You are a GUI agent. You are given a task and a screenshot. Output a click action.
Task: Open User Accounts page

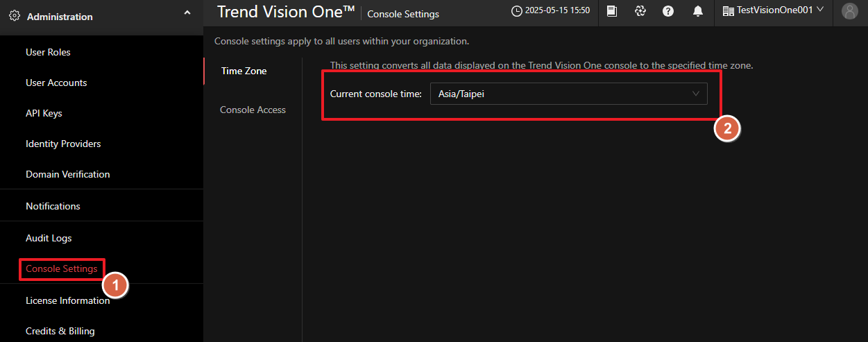(56, 83)
